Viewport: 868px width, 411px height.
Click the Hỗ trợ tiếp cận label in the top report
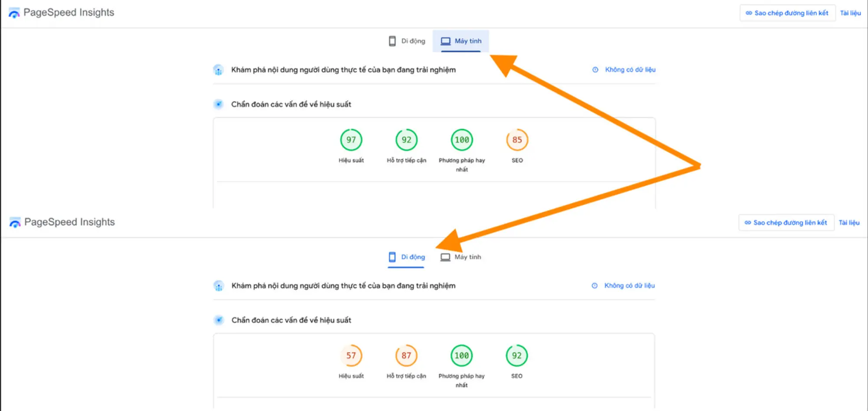pyautogui.click(x=407, y=160)
